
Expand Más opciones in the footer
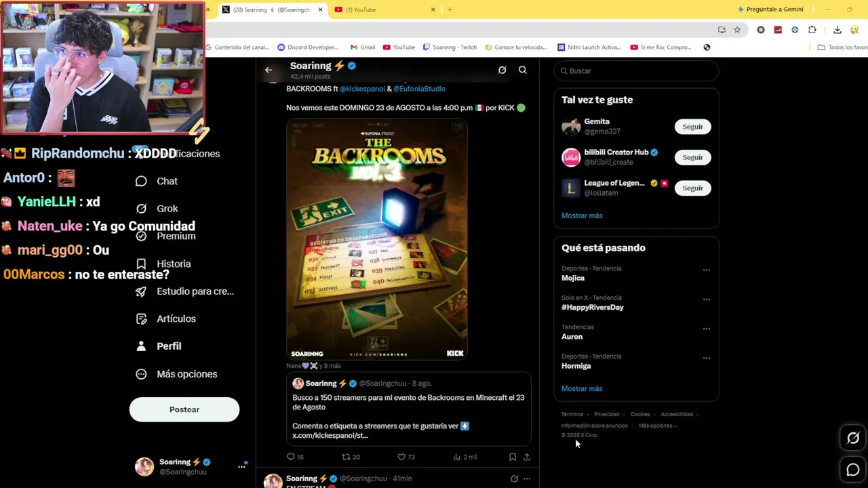pos(658,426)
